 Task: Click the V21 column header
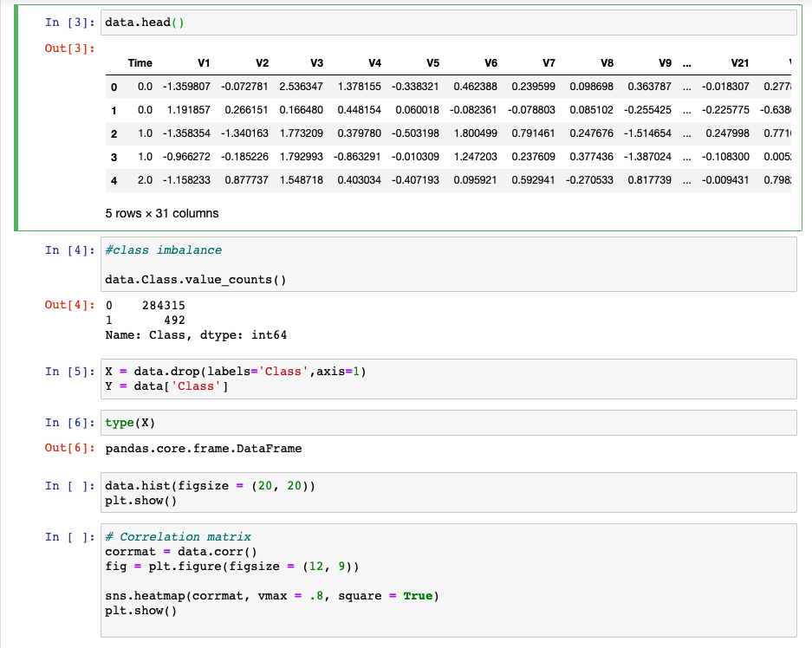coord(739,63)
